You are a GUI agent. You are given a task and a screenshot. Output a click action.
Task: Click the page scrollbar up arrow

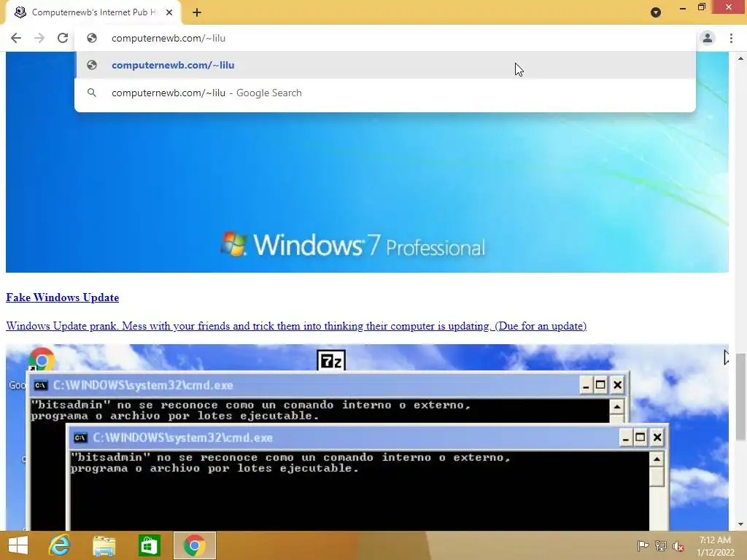tap(740, 58)
